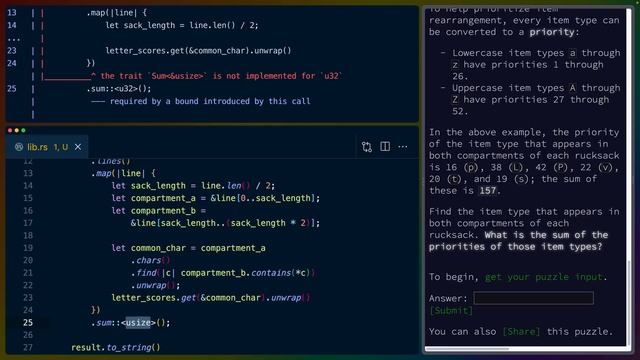Open the editor more actions ellipsis
The width and height of the screenshot is (640, 360).
(x=403, y=147)
